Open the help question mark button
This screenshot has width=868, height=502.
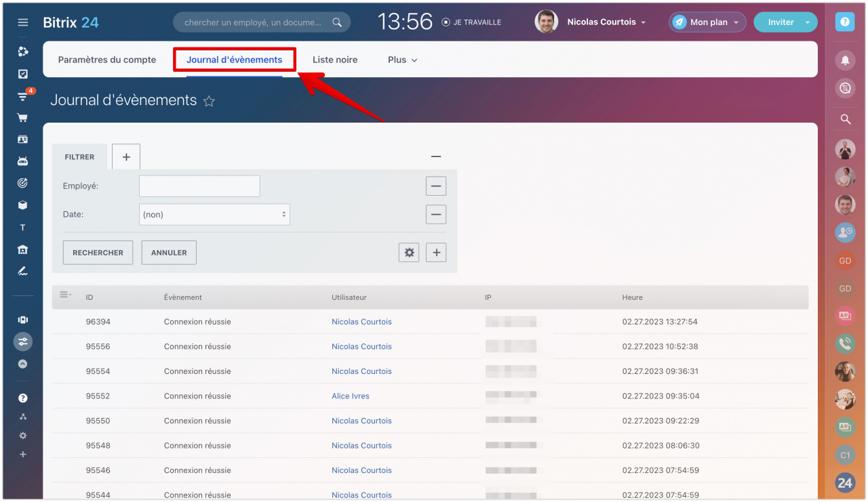click(844, 22)
